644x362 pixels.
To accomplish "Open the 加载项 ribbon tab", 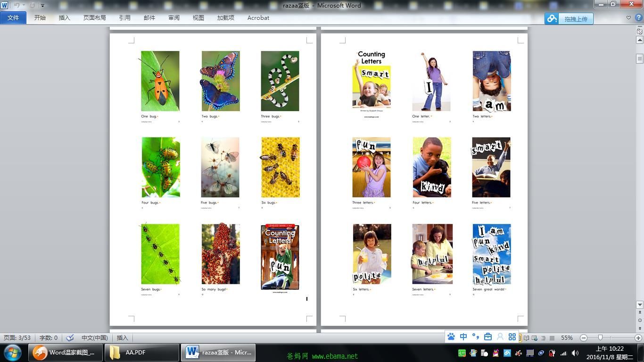I will pos(226,18).
